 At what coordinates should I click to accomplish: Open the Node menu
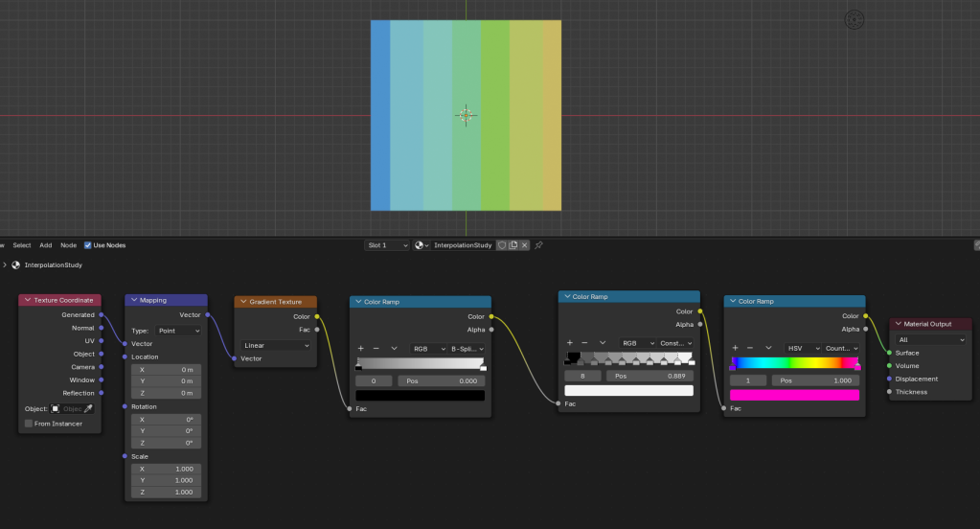click(x=69, y=245)
